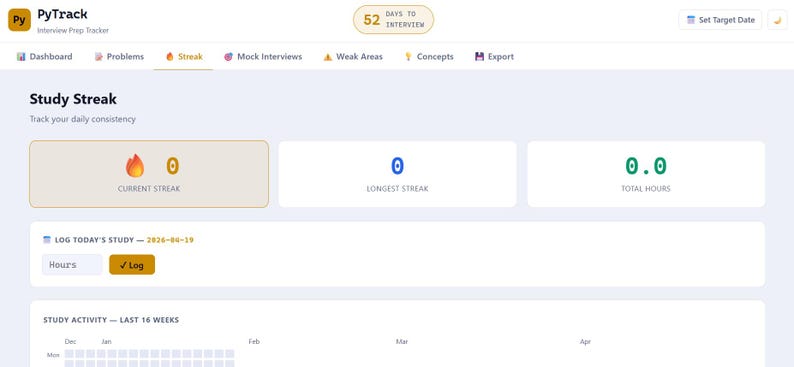
Task: Click the Total Hours card
Action: click(646, 174)
